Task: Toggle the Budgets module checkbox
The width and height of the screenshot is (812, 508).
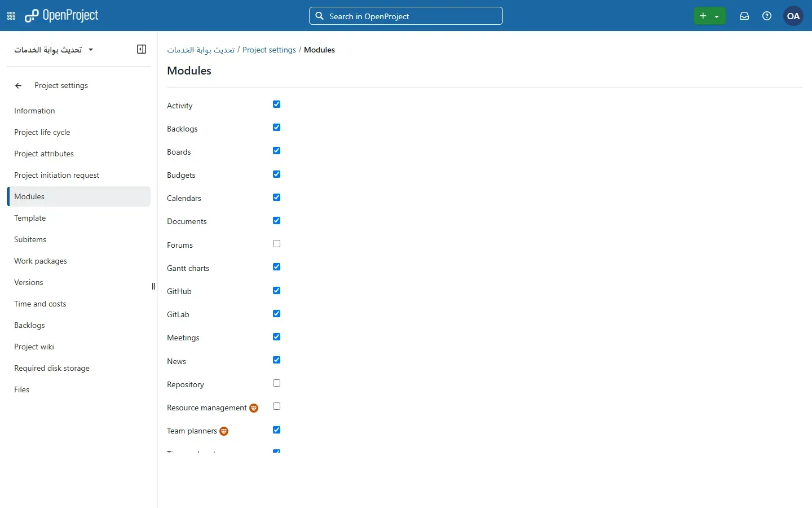Action: [x=276, y=174]
